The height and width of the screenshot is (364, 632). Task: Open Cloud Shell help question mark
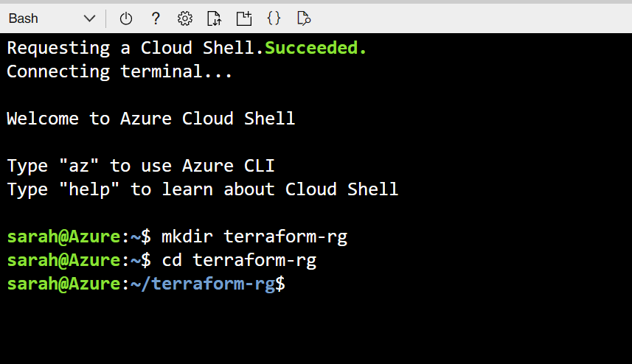[x=156, y=18]
